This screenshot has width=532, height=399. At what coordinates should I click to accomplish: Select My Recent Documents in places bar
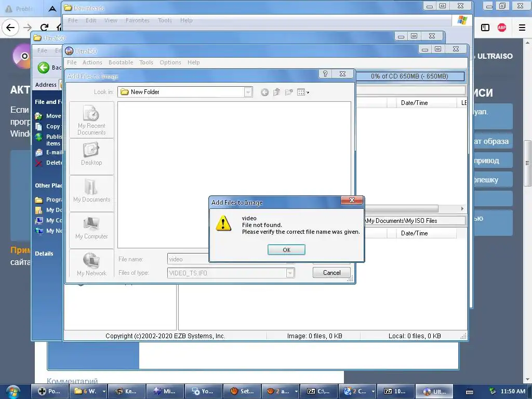(91, 120)
